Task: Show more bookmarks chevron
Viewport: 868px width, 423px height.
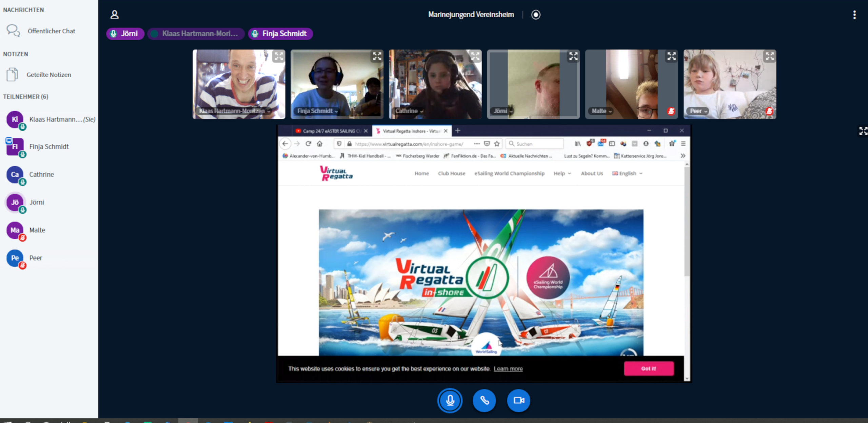Action: 683,156
